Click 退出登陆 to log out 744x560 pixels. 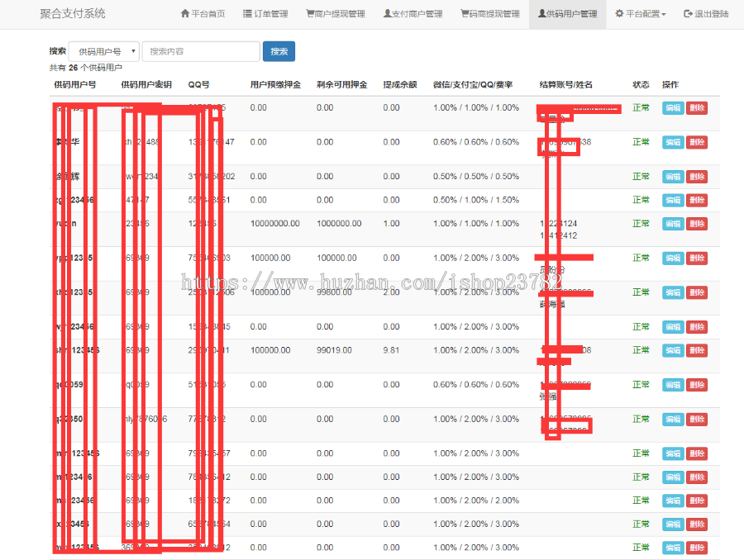(x=706, y=14)
